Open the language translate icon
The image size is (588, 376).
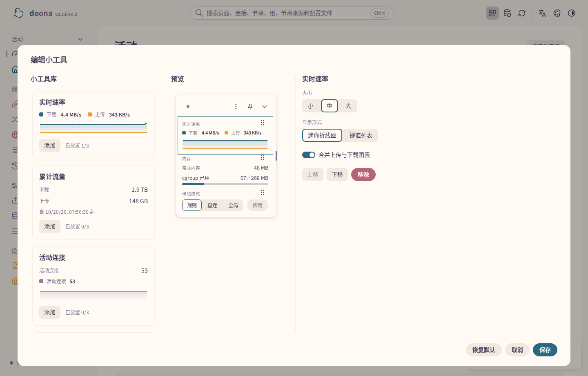point(542,13)
